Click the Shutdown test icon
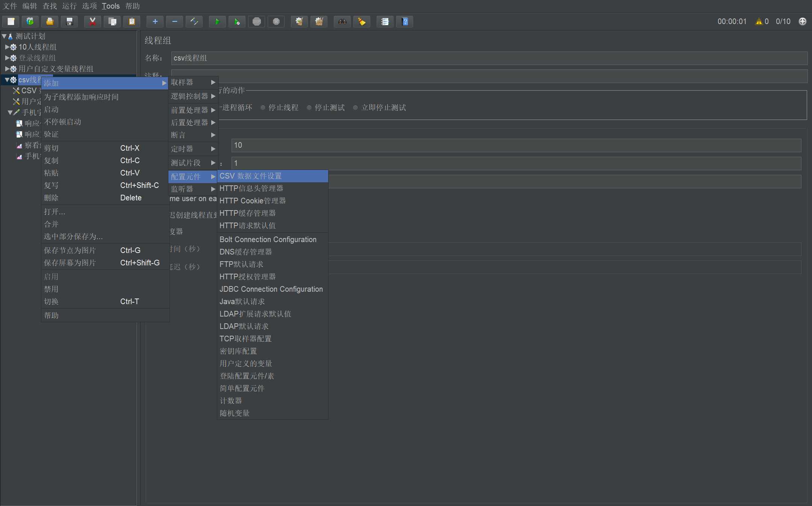This screenshot has width=812, height=506. pyautogui.click(x=276, y=21)
